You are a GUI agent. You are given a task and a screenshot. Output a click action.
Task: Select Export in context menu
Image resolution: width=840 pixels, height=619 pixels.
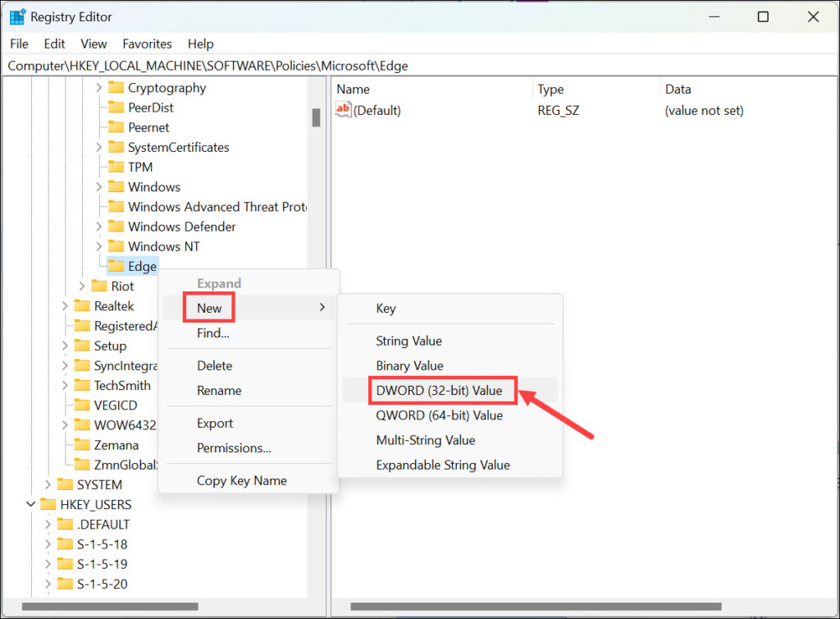click(249, 423)
